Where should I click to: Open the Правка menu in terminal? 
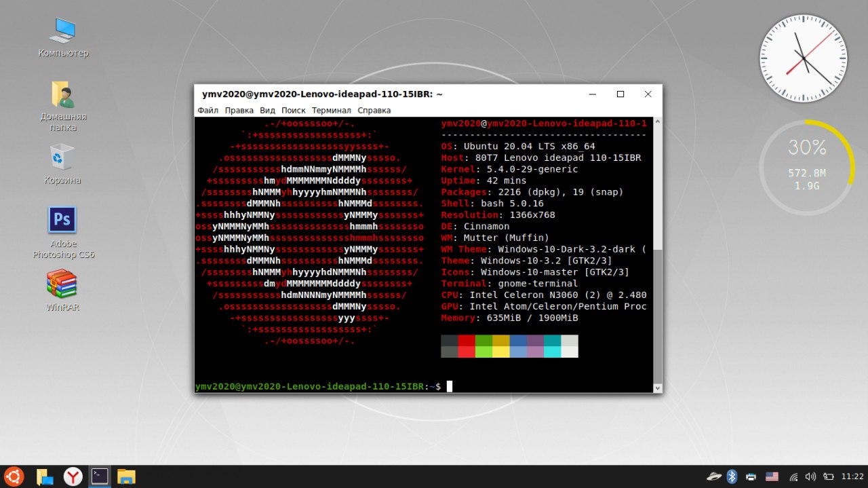coord(239,110)
